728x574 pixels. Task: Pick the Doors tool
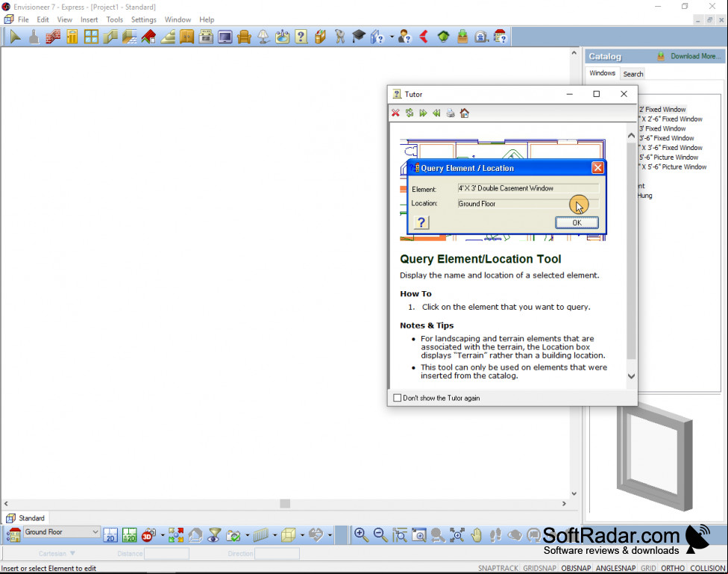(x=72, y=37)
